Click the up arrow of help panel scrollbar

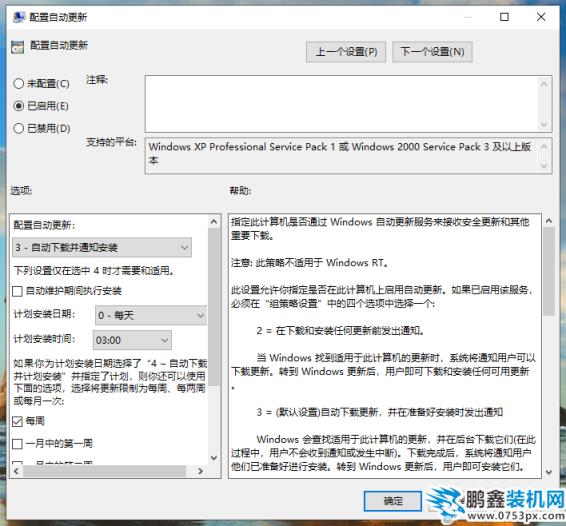point(549,221)
